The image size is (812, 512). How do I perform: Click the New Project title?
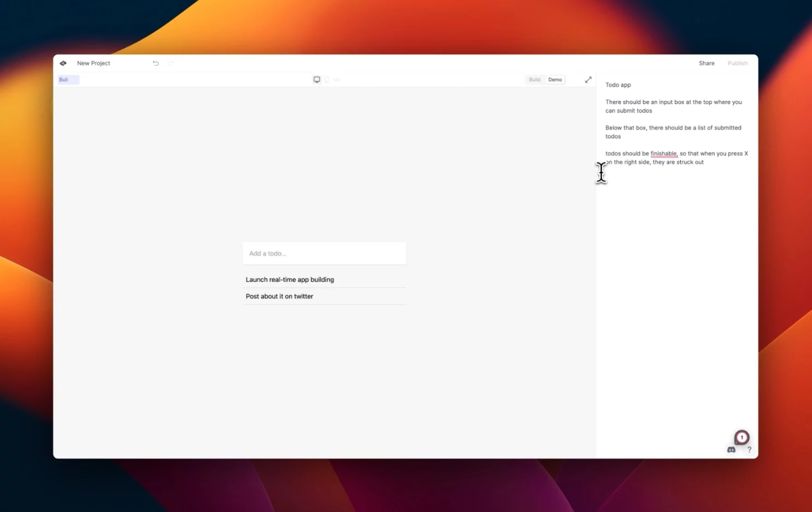93,63
